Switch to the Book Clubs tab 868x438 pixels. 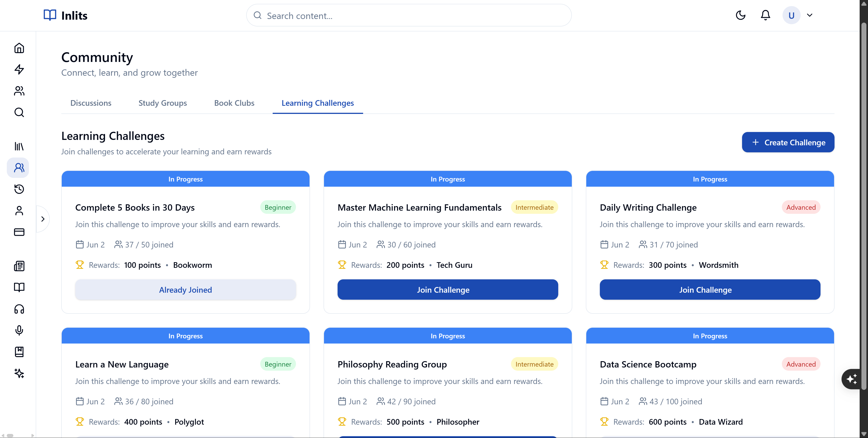[x=234, y=103]
